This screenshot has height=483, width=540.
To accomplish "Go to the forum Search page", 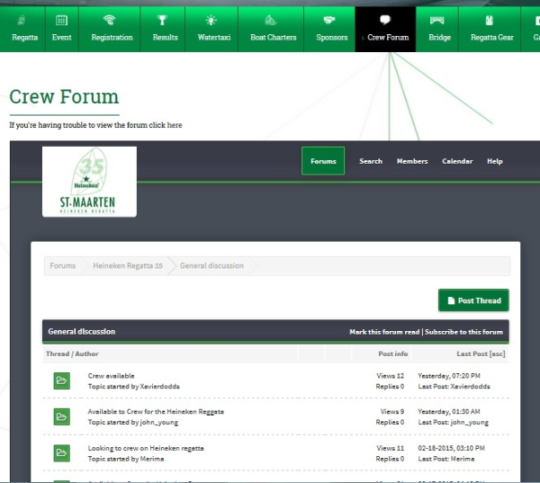I will (371, 161).
